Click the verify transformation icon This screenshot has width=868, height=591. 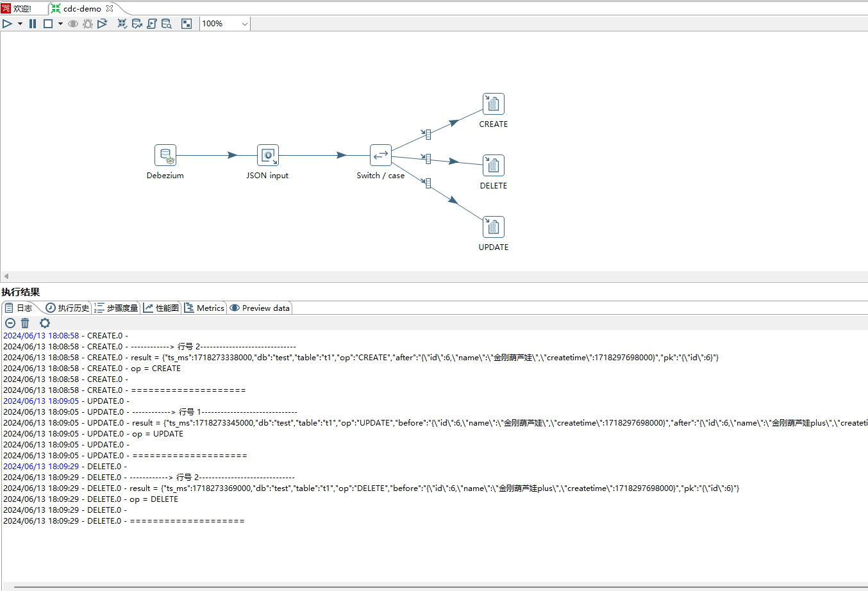[122, 24]
